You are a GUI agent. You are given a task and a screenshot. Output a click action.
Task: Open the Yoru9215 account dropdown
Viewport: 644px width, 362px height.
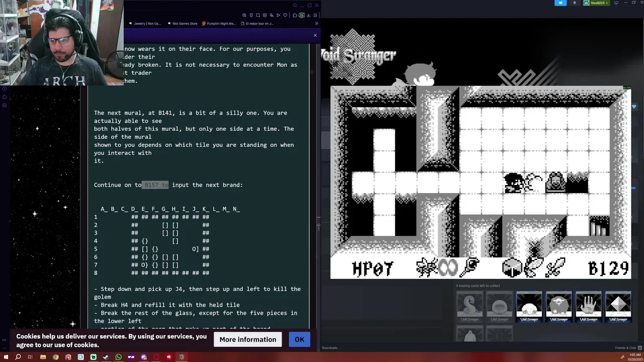click(597, 3)
